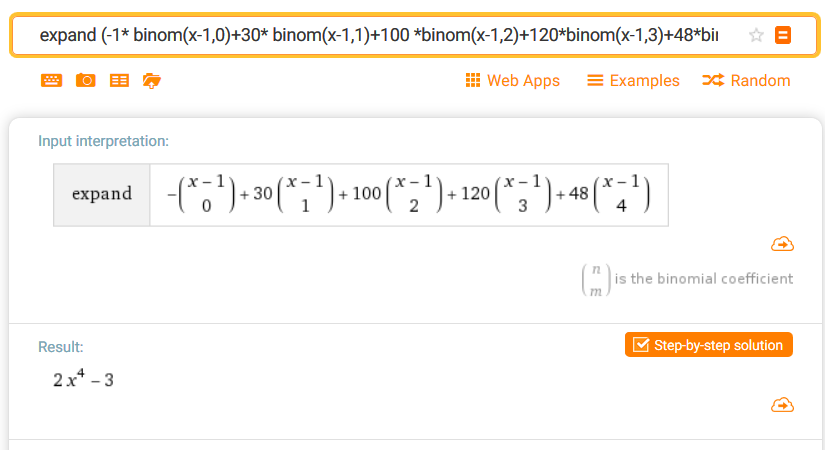Show the Step-by-step solution
This screenshot has width=825, height=450.
click(x=709, y=345)
